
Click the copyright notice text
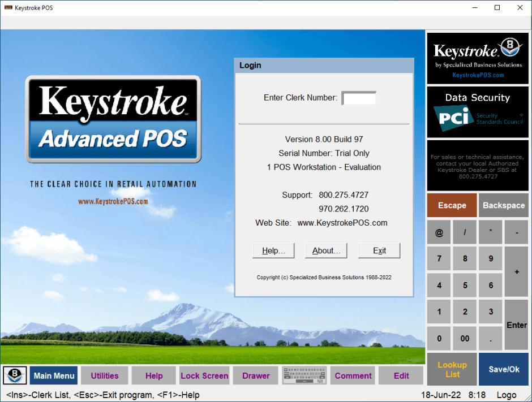coord(324,277)
